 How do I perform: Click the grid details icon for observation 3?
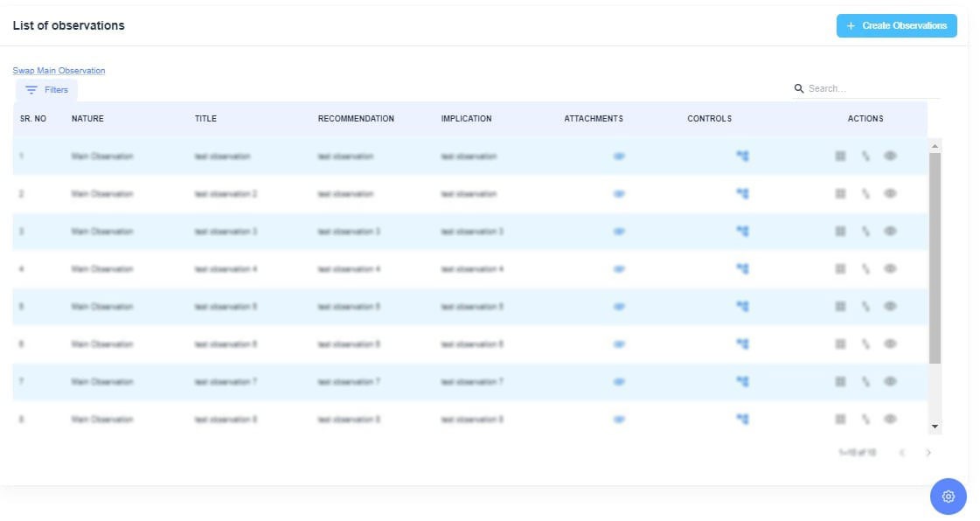point(840,232)
